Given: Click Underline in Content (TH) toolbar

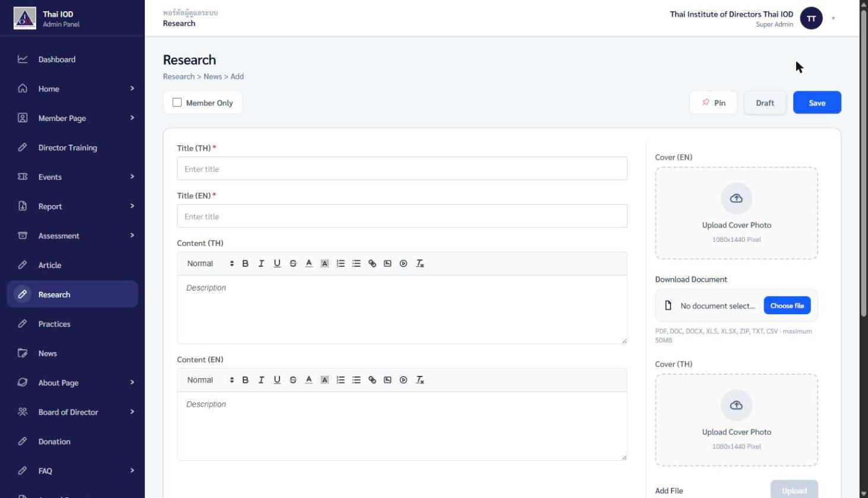Looking at the screenshot, I should (277, 263).
